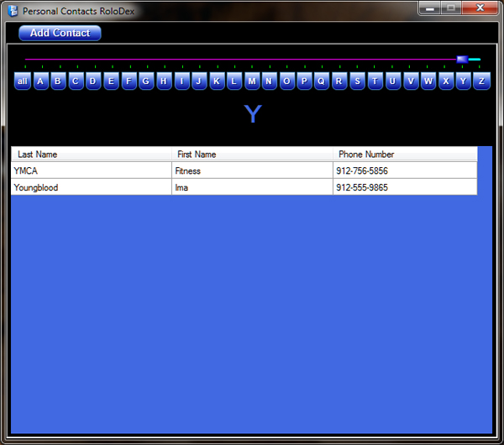The width and height of the screenshot is (504, 445).
Task: Show contacts starting with G
Action: click(146, 81)
